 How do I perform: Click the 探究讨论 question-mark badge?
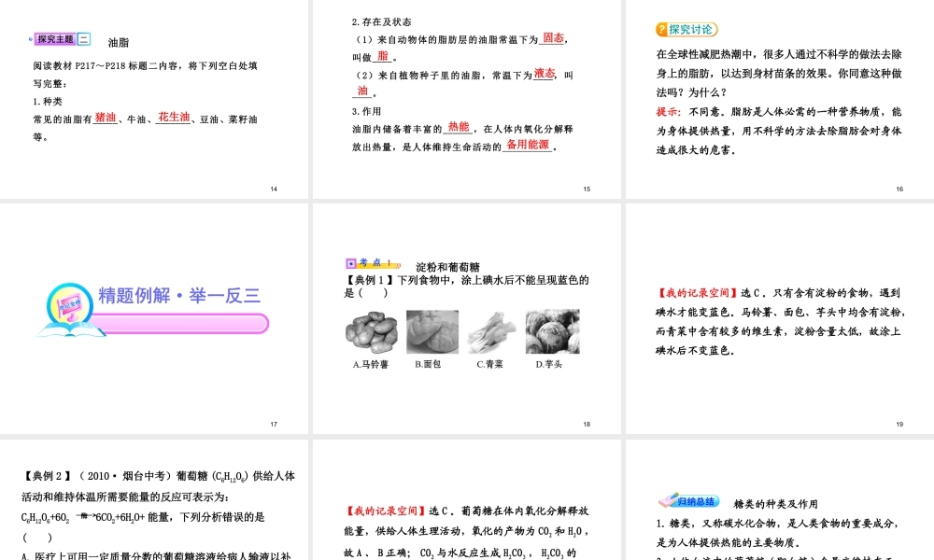pos(686,29)
